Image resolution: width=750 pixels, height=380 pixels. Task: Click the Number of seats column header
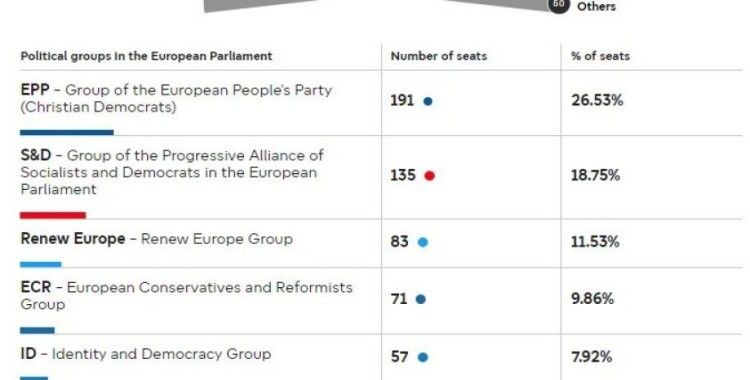[439, 56]
